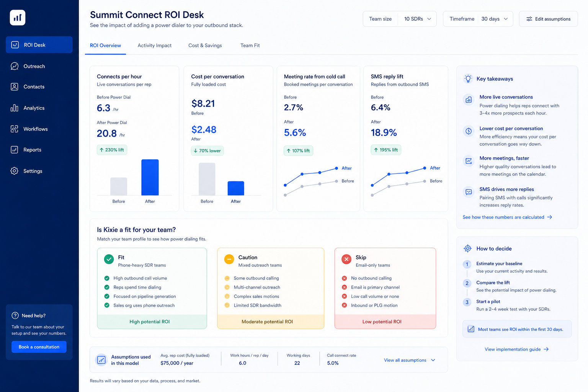Select the Fit phone-heavy SDR teams card
The height and width of the screenshot is (392, 588).
[x=152, y=288]
